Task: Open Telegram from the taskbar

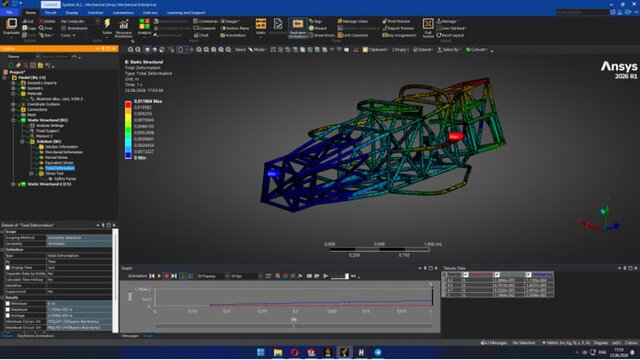Action: point(378,352)
